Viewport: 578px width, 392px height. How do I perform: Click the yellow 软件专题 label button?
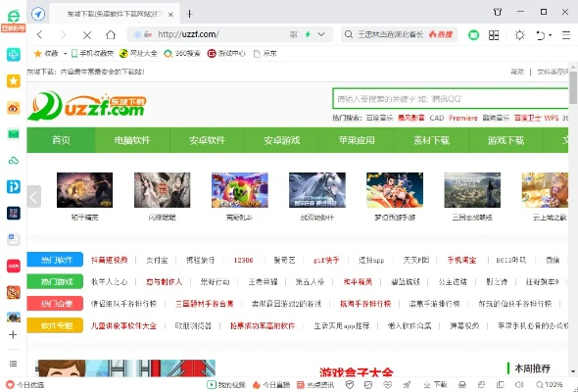55,325
